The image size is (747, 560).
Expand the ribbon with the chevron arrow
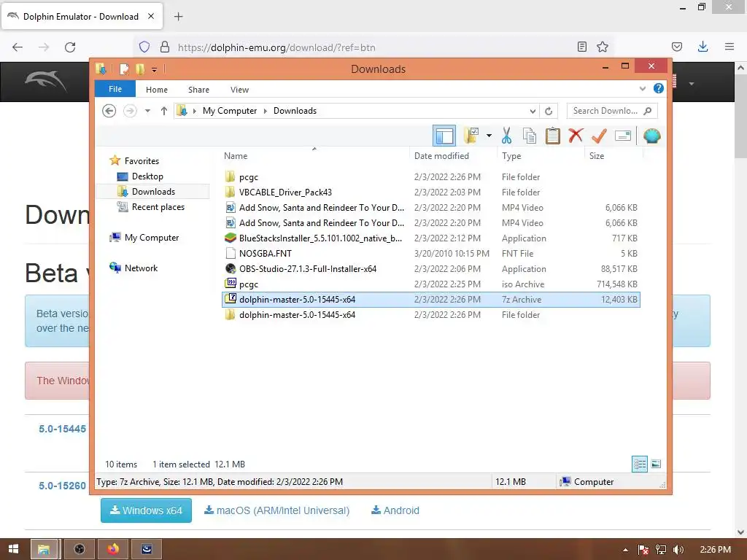click(x=643, y=88)
